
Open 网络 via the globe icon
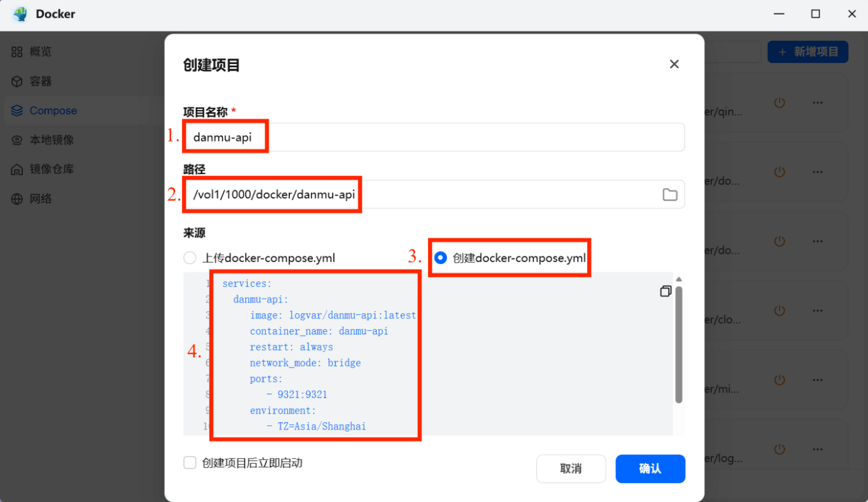(x=16, y=198)
